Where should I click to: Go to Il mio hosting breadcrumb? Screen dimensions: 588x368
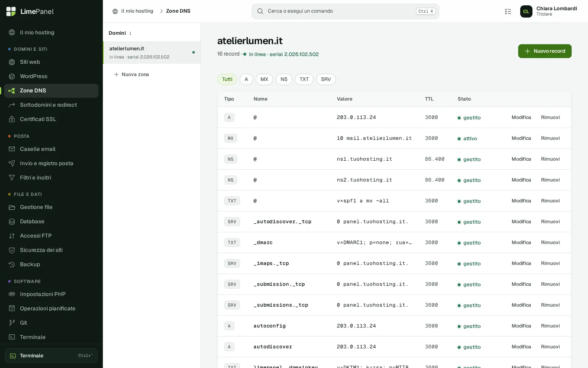[x=133, y=11]
